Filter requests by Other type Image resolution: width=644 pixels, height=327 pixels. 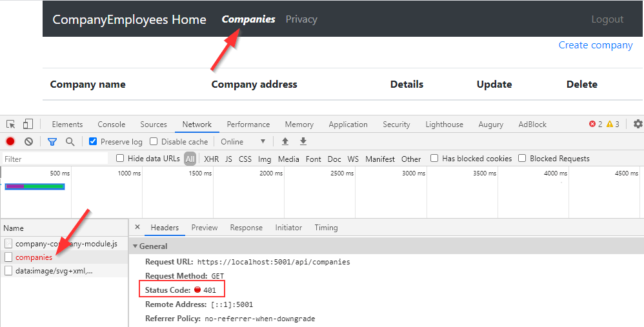[x=411, y=159]
